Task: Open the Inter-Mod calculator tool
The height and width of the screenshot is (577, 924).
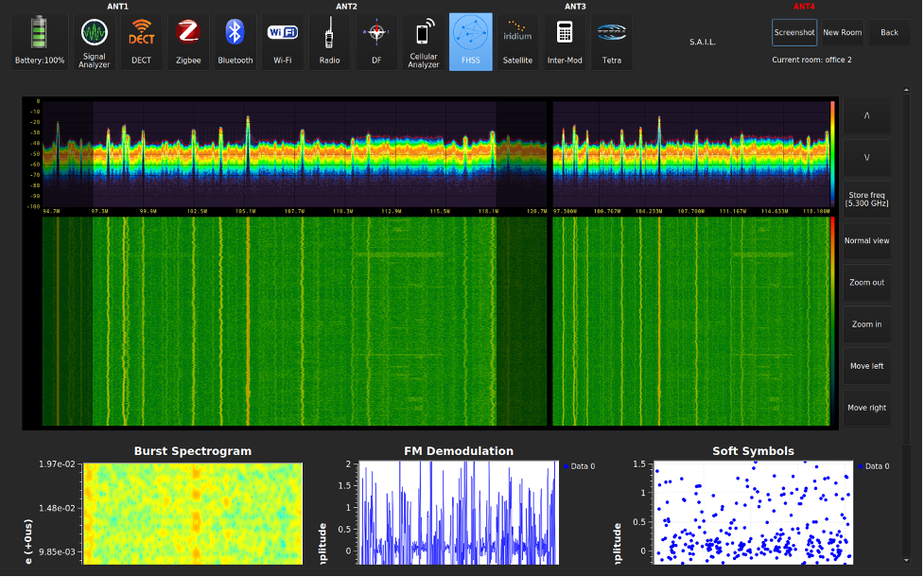Action: click(x=564, y=43)
